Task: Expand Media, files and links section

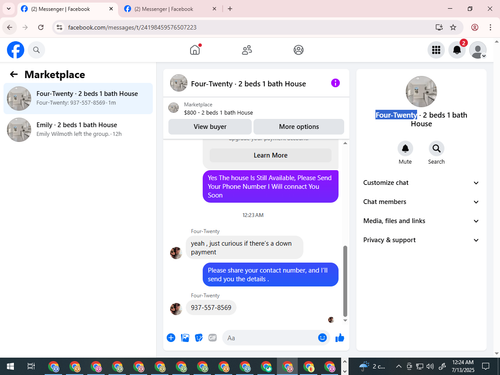Action: 421,221
